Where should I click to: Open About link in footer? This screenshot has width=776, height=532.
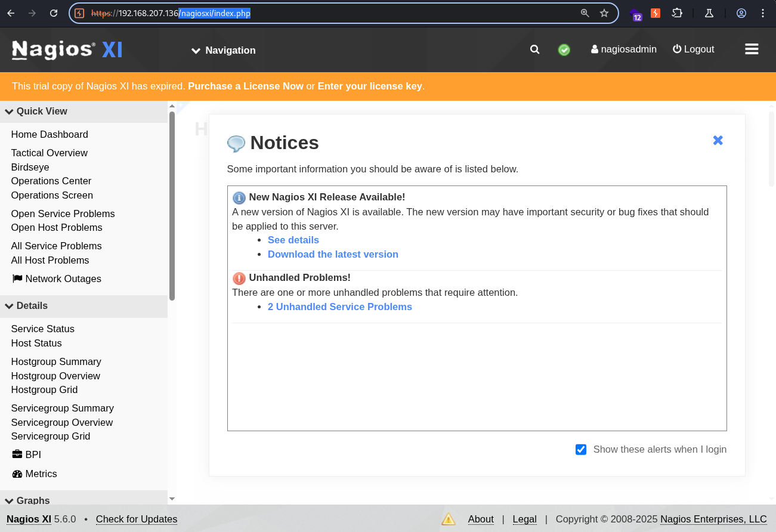(481, 519)
